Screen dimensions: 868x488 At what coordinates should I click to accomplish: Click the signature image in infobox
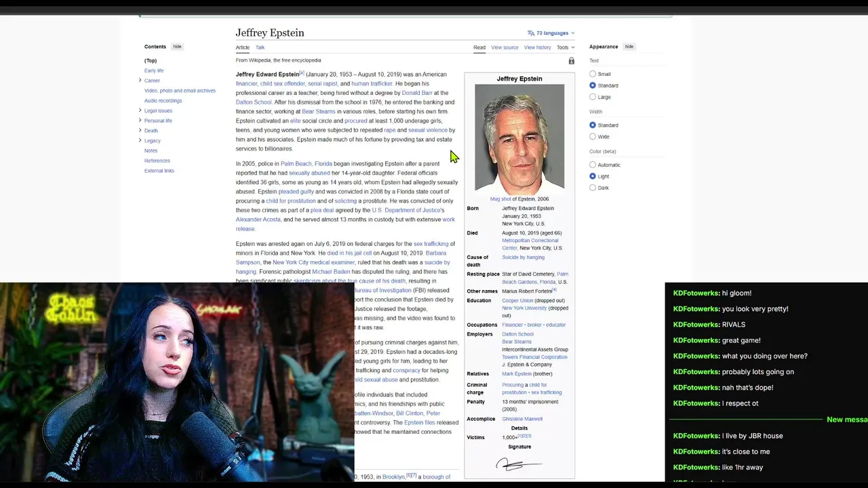tap(519, 464)
